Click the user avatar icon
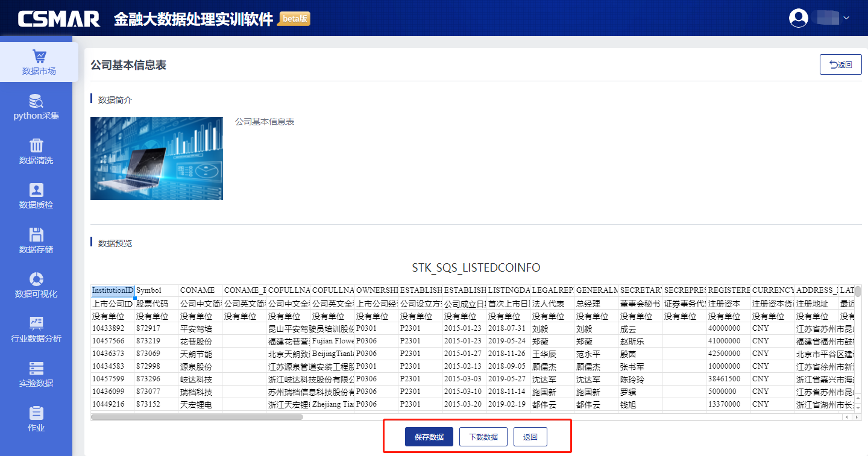The width and height of the screenshot is (868, 456). pos(799,18)
